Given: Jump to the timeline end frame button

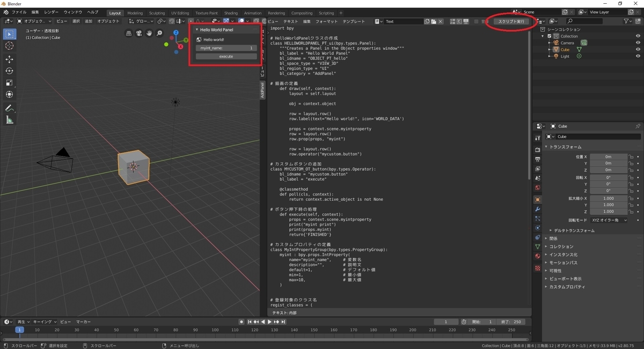Looking at the screenshot, I should 283,322.
